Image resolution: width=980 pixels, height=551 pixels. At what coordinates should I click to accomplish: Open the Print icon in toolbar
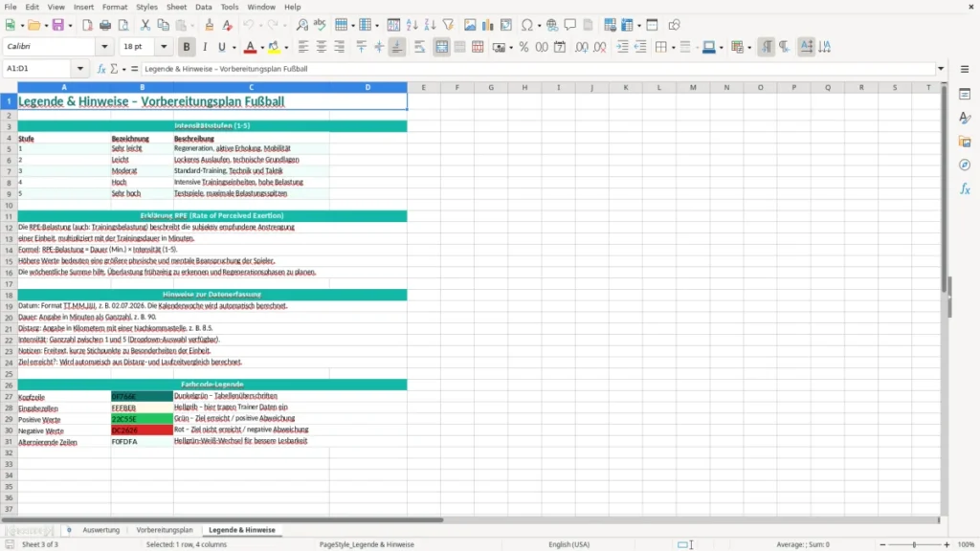pyautogui.click(x=105, y=25)
